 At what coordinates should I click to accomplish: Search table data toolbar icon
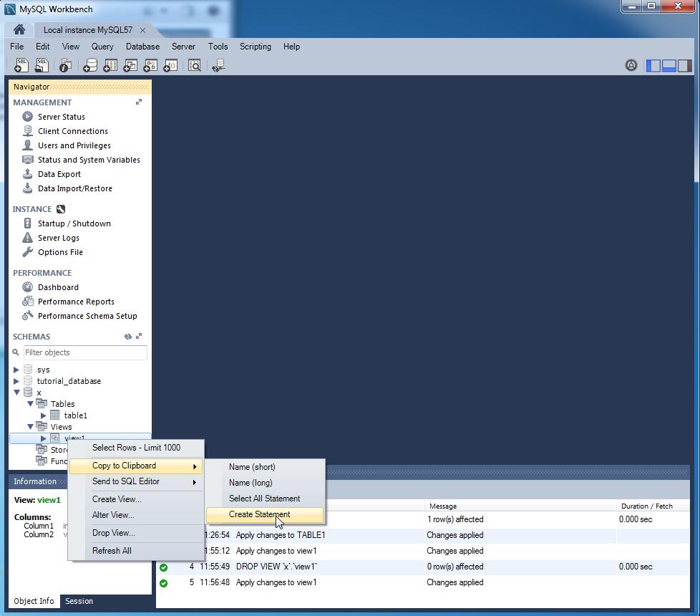(x=194, y=65)
